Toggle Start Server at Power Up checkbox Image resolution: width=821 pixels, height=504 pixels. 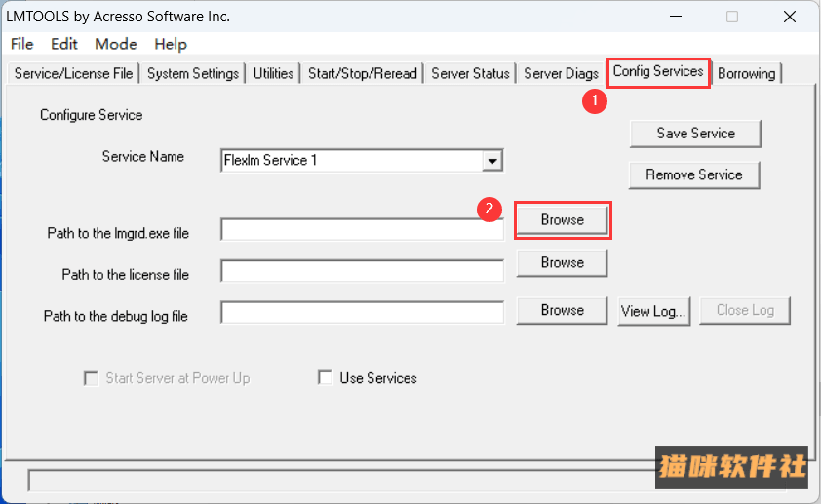[x=91, y=378]
